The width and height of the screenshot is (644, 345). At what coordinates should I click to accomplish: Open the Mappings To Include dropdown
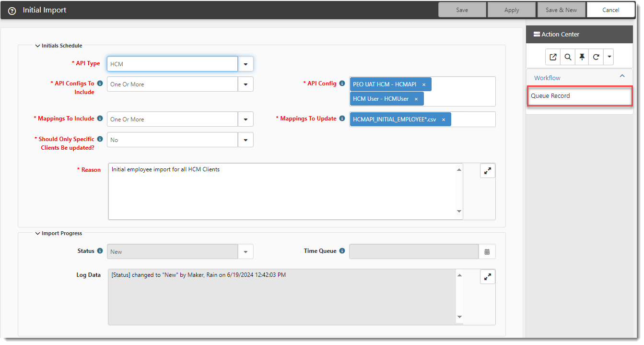(x=246, y=119)
